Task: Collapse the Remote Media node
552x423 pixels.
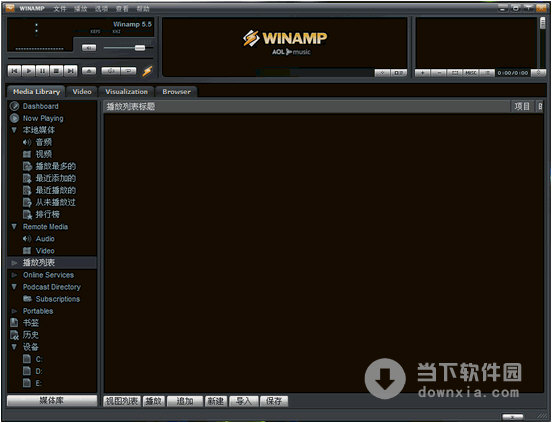Action: coord(14,227)
